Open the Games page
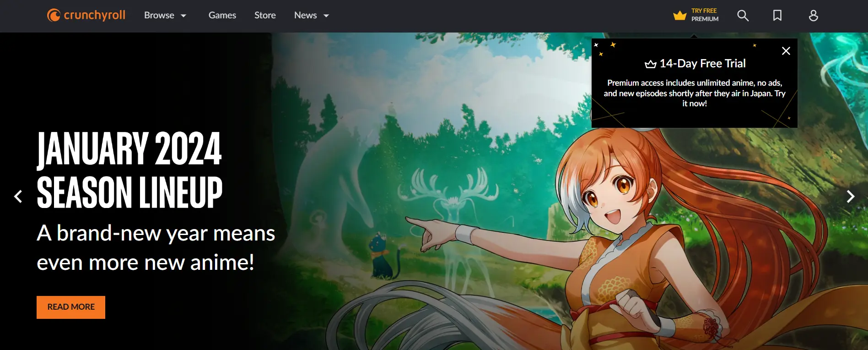Image resolution: width=868 pixels, height=350 pixels. tap(222, 16)
